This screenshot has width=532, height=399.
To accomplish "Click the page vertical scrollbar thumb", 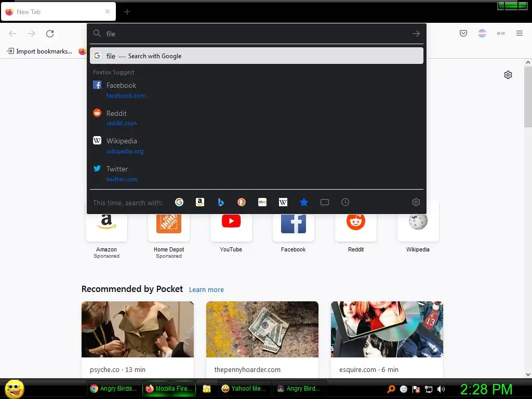I will pos(528,97).
